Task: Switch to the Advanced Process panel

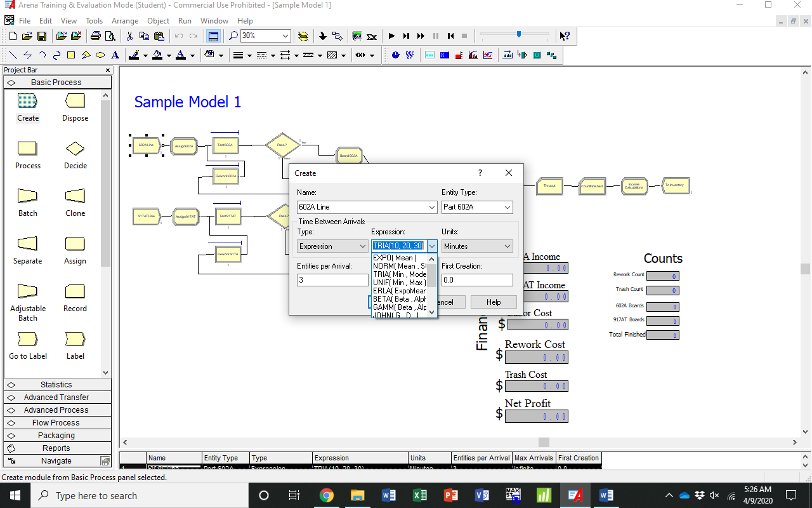Action: [x=56, y=410]
